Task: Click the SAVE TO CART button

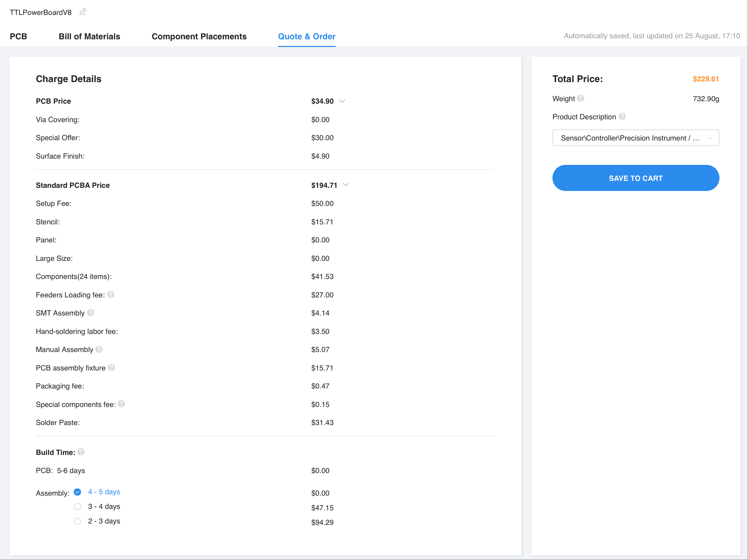Action: pyautogui.click(x=636, y=178)
